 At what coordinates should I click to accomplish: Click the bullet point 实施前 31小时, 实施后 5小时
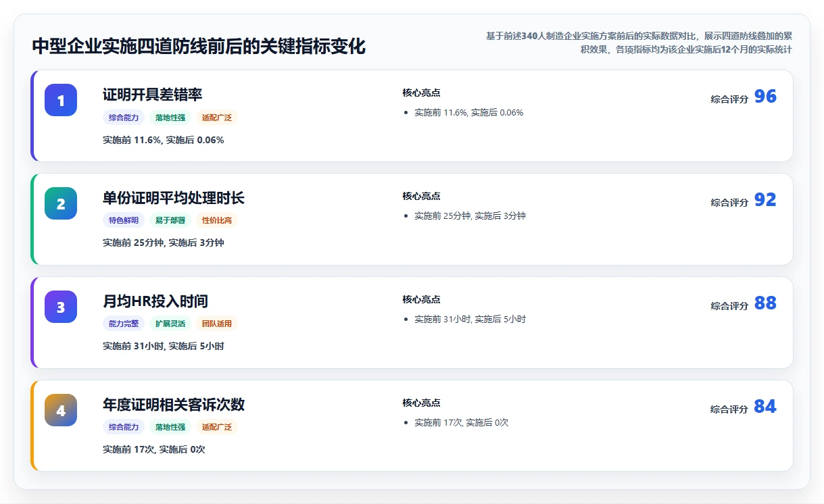[x=470, y=320]
